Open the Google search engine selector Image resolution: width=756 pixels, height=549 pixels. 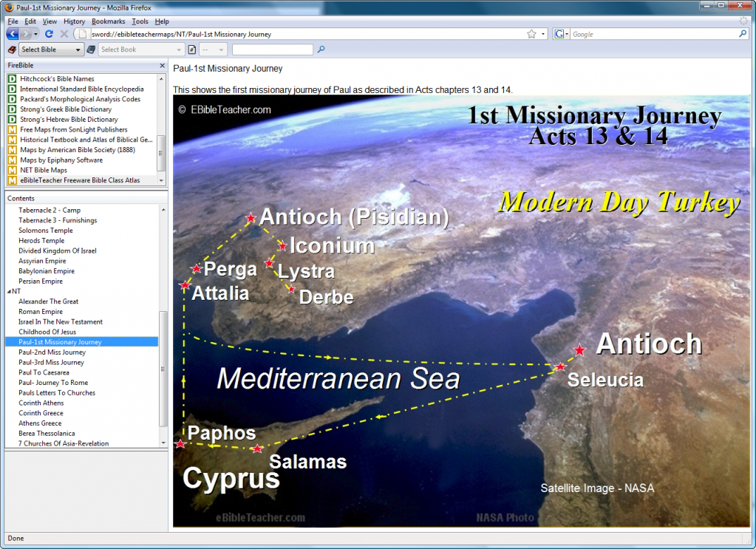pyautogui.click(x=561, y=34)
